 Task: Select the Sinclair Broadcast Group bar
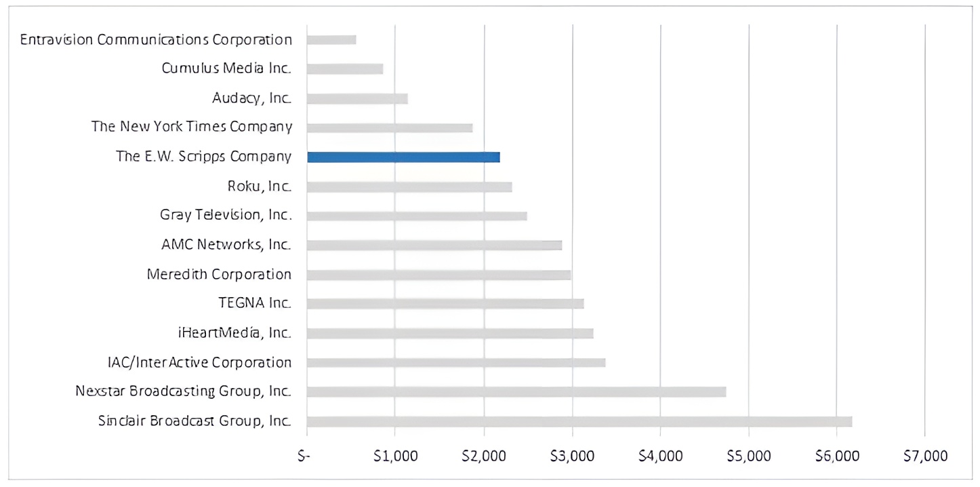point(579,421)
